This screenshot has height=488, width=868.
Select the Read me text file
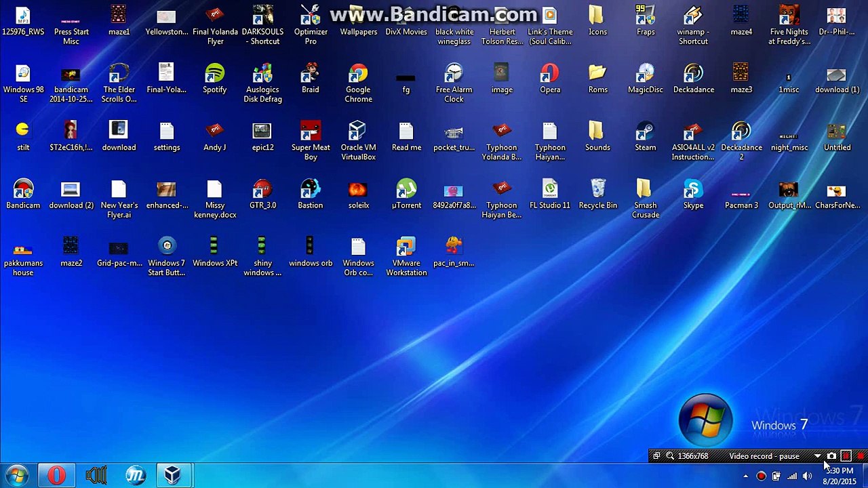[x=406, y=136]
